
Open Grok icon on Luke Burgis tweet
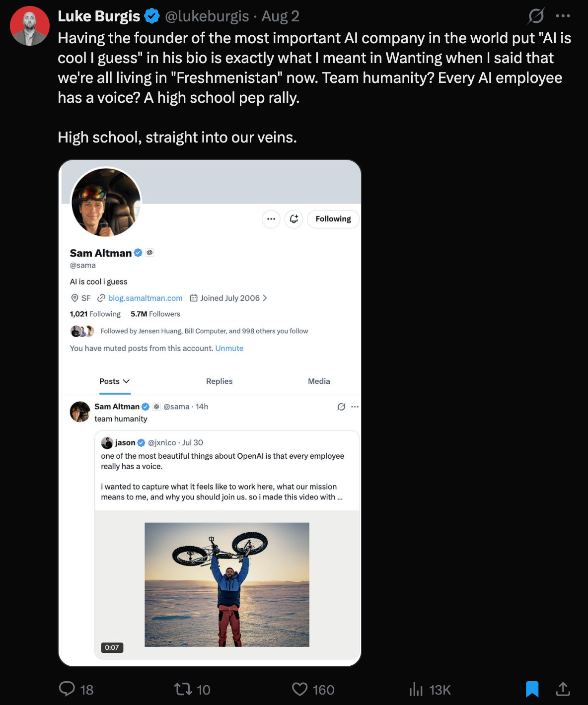point(536,16)
